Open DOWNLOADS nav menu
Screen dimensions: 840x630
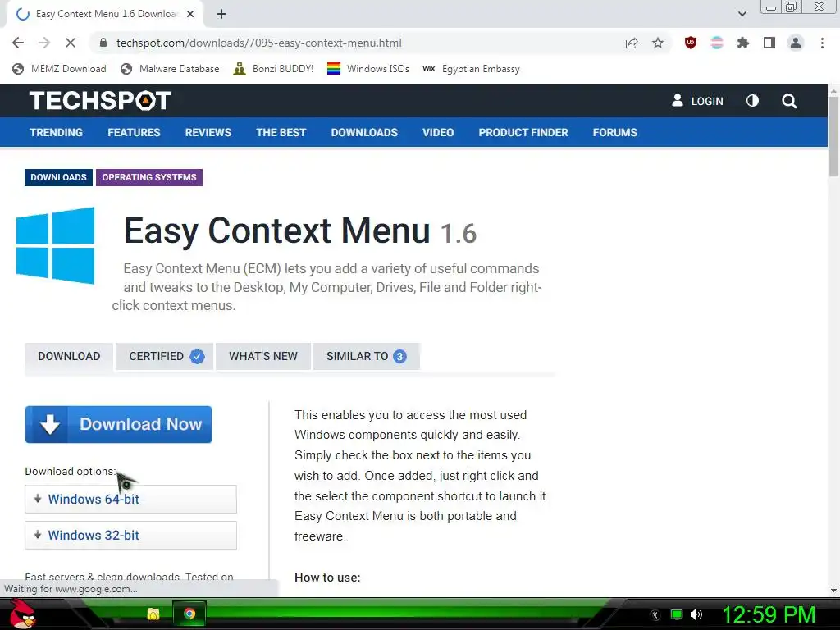pos(364,132)
